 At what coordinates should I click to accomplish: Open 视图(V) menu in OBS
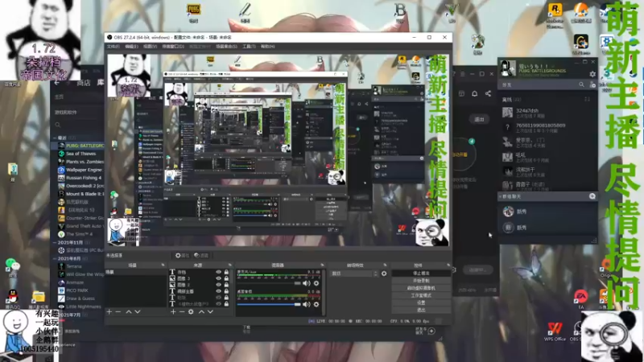[150, 47]
